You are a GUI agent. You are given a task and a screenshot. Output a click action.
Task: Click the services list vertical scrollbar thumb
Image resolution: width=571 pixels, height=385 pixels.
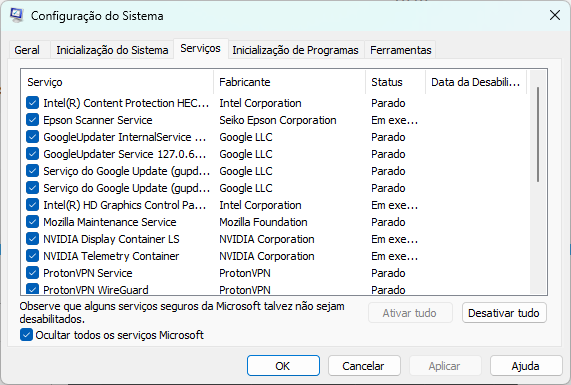coord(537,134)
